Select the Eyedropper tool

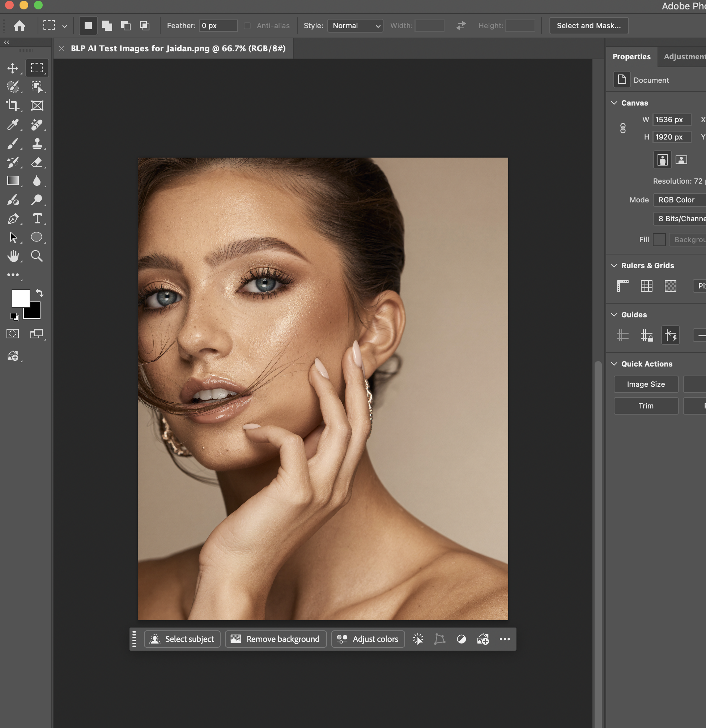click(x=13, y=124)
